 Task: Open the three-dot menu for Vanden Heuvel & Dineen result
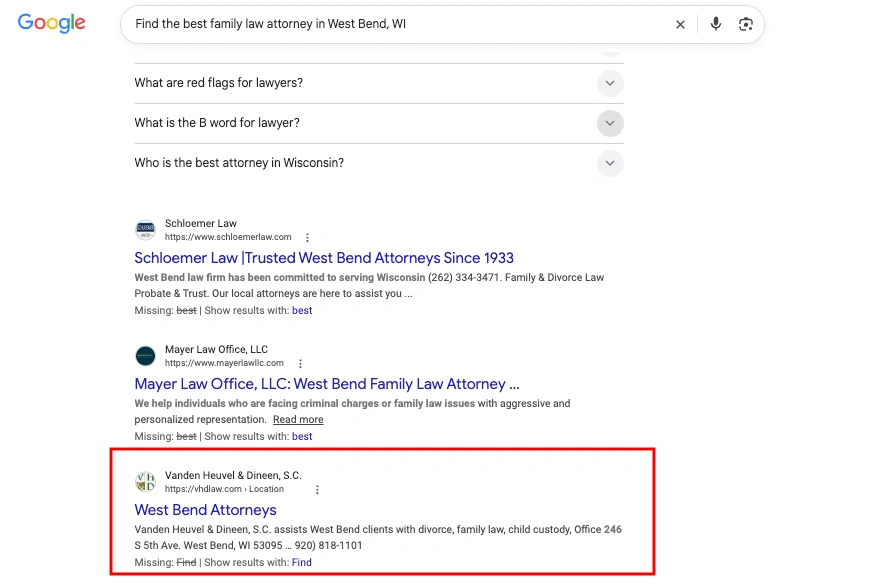pyautogui.click(x=317, y=490)
